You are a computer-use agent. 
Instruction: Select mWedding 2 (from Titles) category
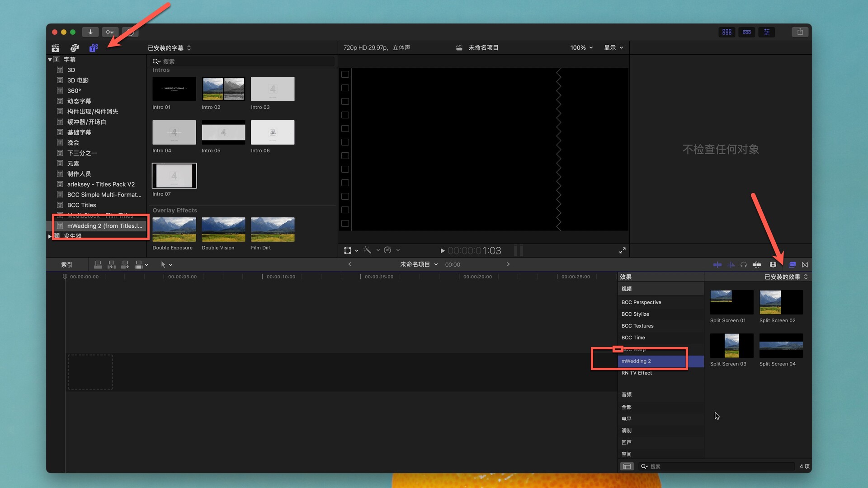click(x=104, y=226)
